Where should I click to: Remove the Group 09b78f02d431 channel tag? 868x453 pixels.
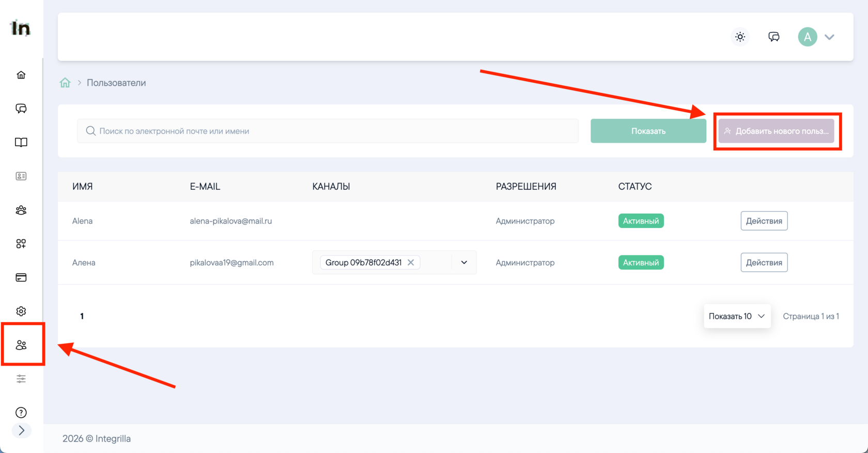tap(411, 263)
